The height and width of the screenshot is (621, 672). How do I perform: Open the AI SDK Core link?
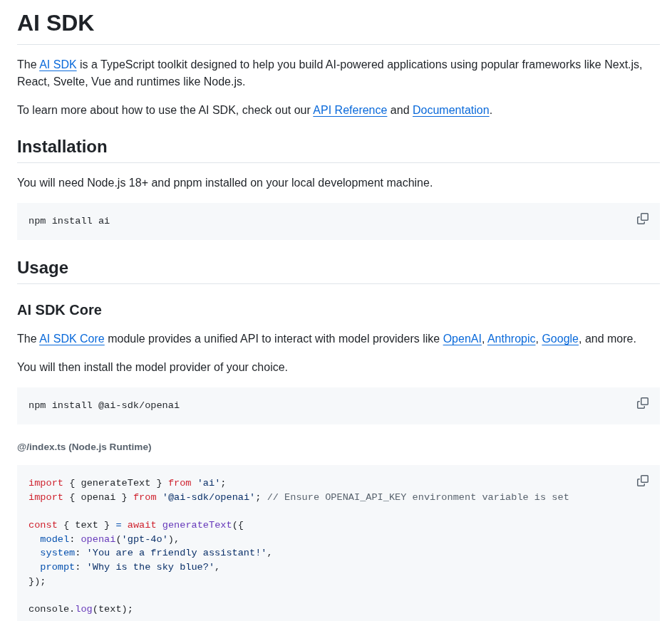(72, 339)
